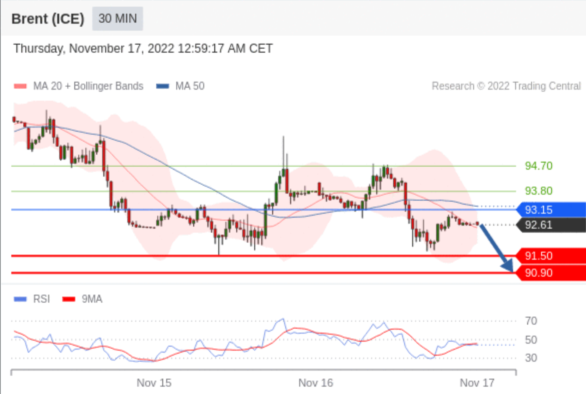Click the green 93.80 resistance level label
The width and height of the screenshot is (586, 394).
(x=539, y=191)
